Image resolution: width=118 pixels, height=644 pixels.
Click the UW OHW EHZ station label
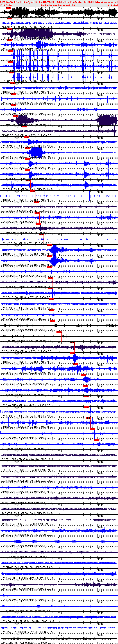tap(27, 114)
